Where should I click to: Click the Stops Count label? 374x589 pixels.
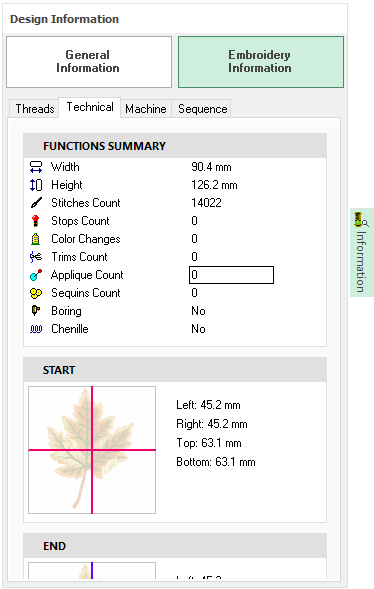80,221
